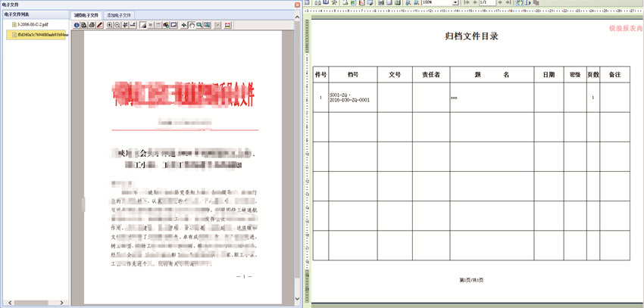Click the printer icon in viewer toolbar

coord(92,25)
